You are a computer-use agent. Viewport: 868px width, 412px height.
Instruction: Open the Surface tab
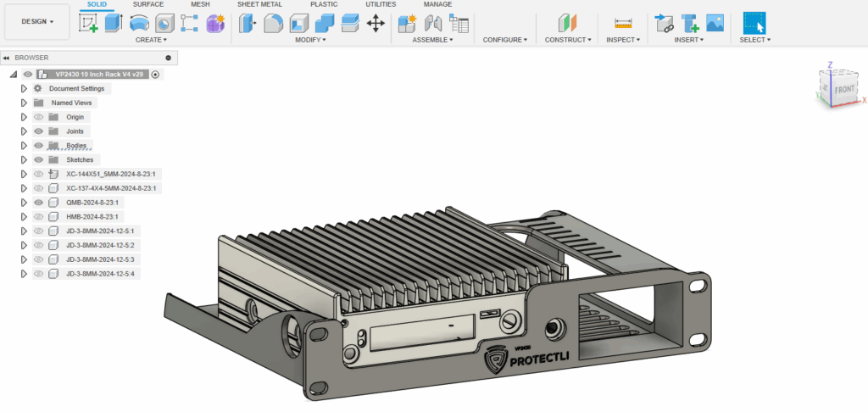tap(148, 4)
